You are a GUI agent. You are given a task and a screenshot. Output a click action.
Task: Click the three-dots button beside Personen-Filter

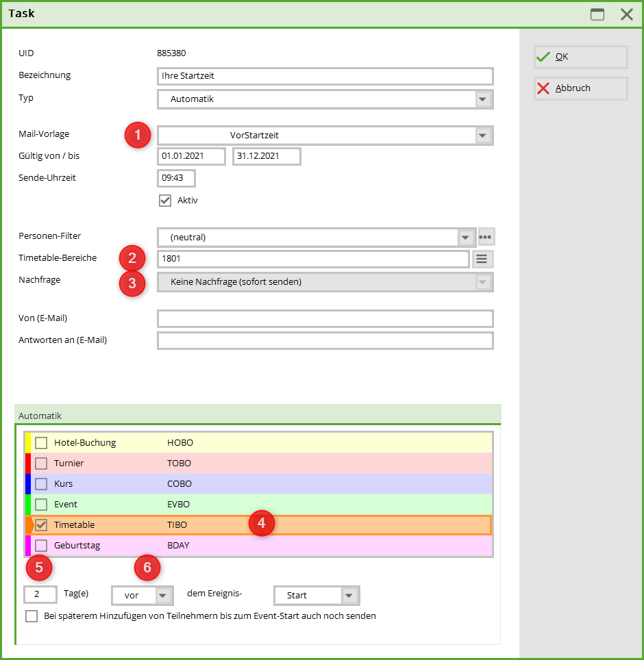[486, 238]
